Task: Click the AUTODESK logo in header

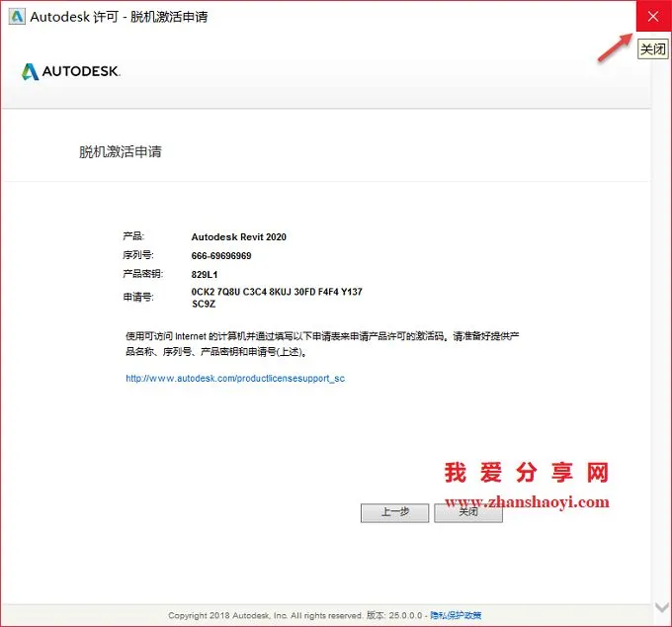Action: (71, 71)
